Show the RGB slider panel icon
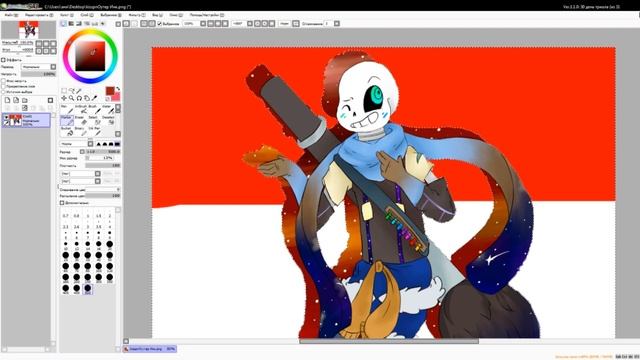Image resolution: width=640 pixels, height=360 pixels. coord(71,24)
